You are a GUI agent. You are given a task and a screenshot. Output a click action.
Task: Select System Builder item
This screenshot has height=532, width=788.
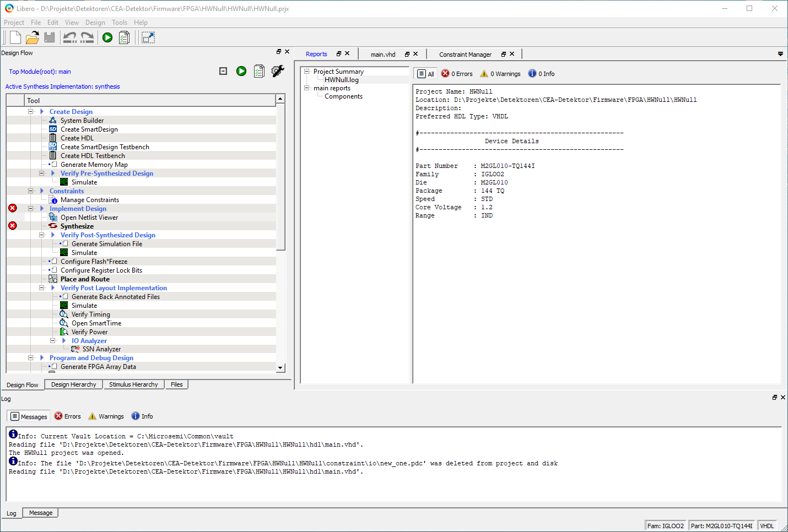point(82,121)
